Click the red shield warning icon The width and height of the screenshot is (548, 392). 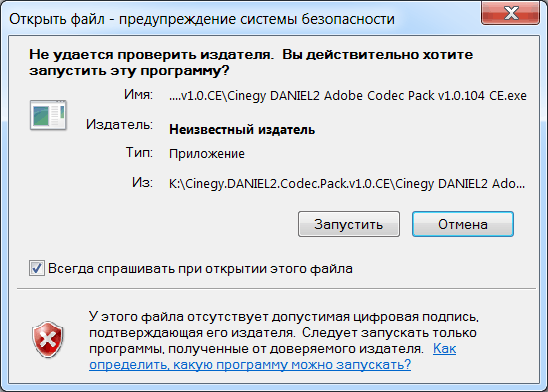48,340
